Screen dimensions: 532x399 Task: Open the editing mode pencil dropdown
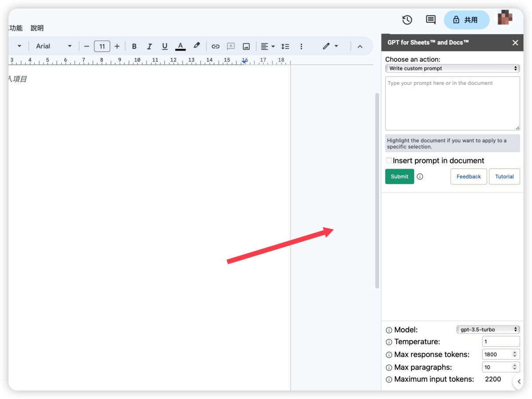coord(330,46)
